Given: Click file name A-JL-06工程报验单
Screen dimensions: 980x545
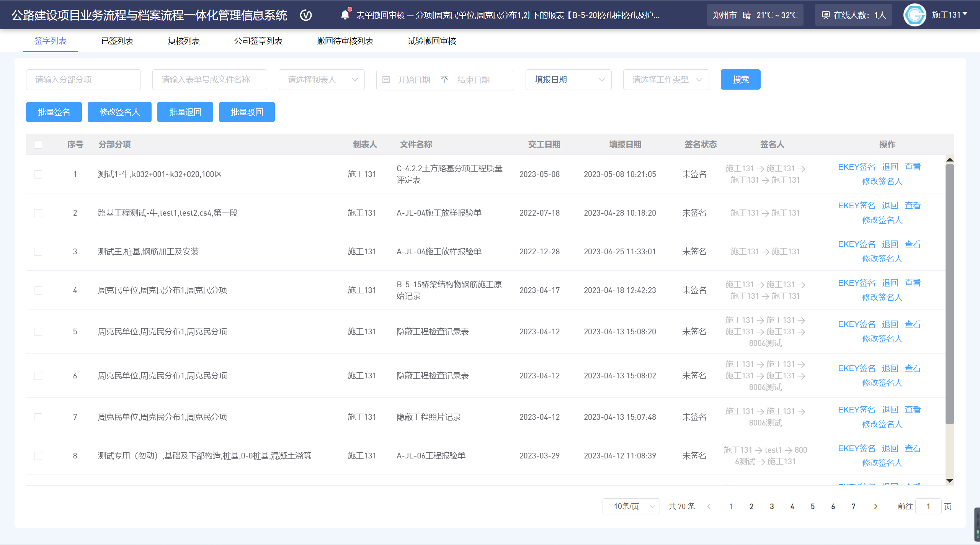Looking at the screenshot, I should click(431, 456).
